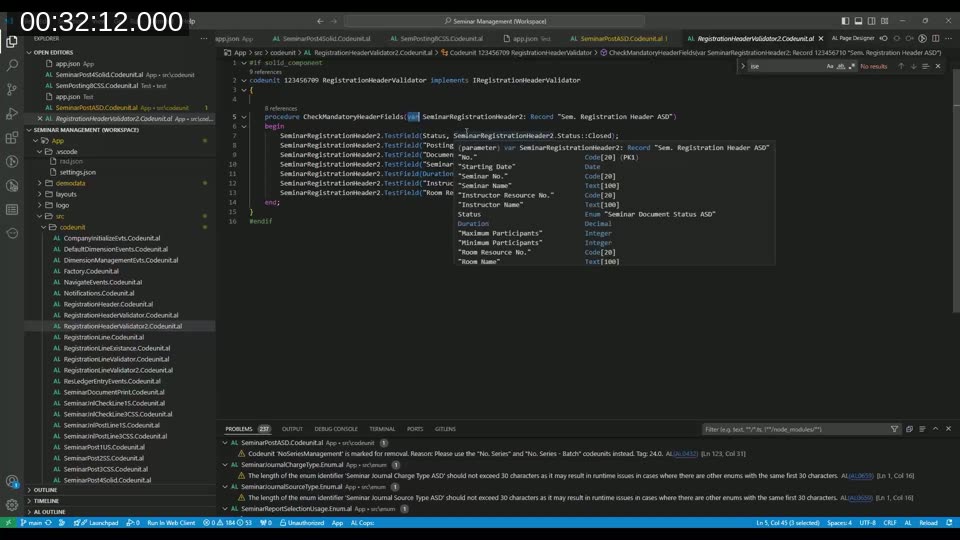The image size is (960, 540).
Task: Switch to the Terminal tab
Action: point(382,429)
